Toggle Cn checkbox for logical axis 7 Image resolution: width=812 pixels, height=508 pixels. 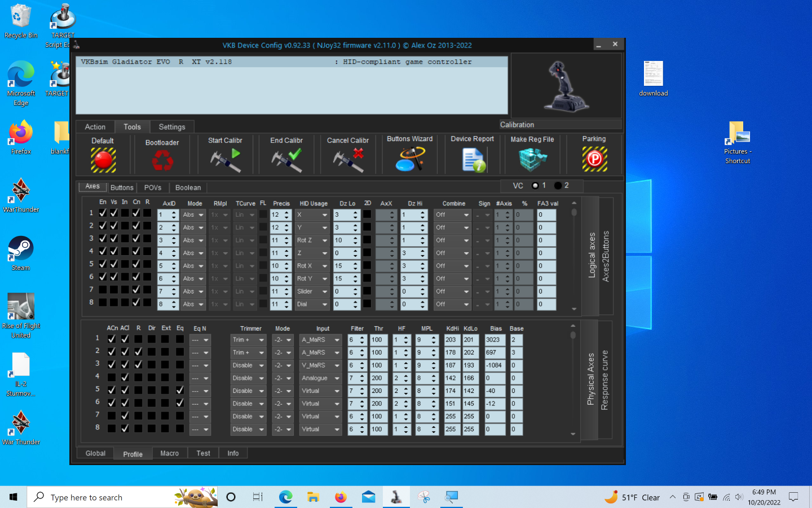tap(136, 289)
